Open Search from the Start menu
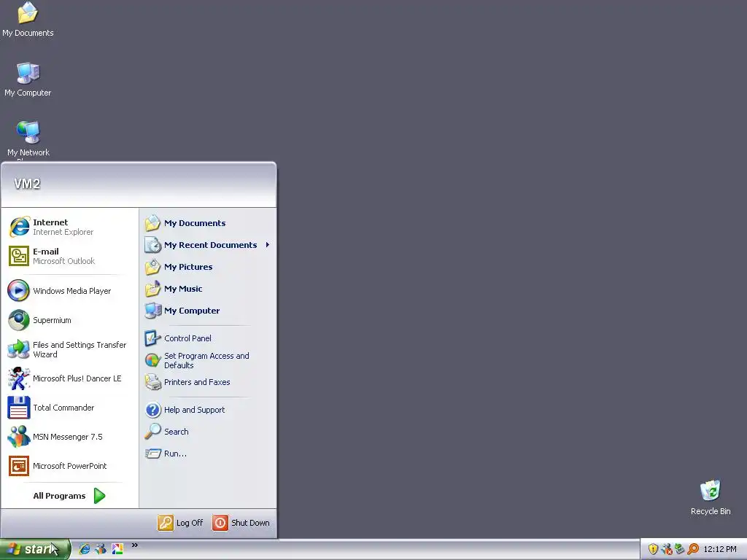This screenshot has width=747, height=560. click(x=208, y=432)
